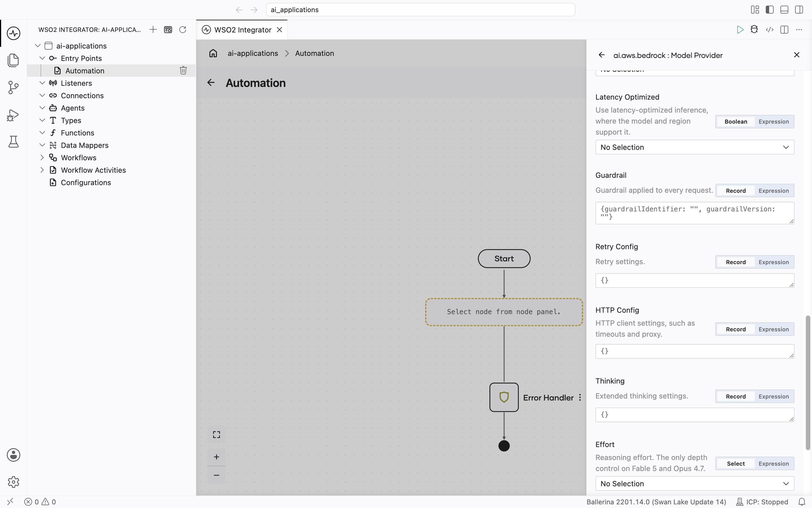
Task: Zoom in on the diagram canvas
Action: click(217, 457)
